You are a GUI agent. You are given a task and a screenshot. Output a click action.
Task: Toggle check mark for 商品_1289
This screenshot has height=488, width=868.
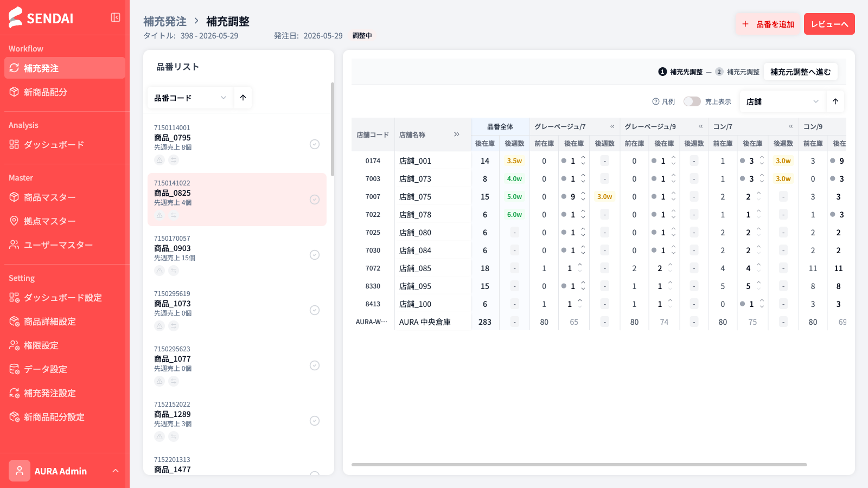(315, 421)
